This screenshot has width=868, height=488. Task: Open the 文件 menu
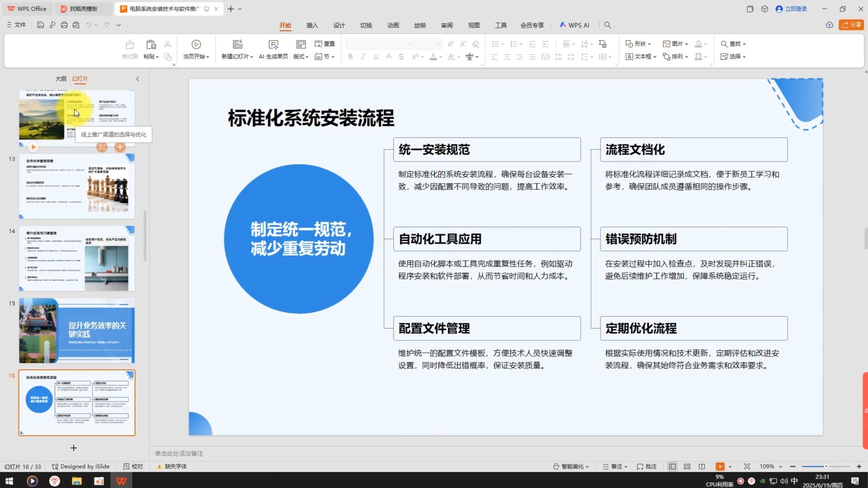pyautogui.click(x=16, y=25)
